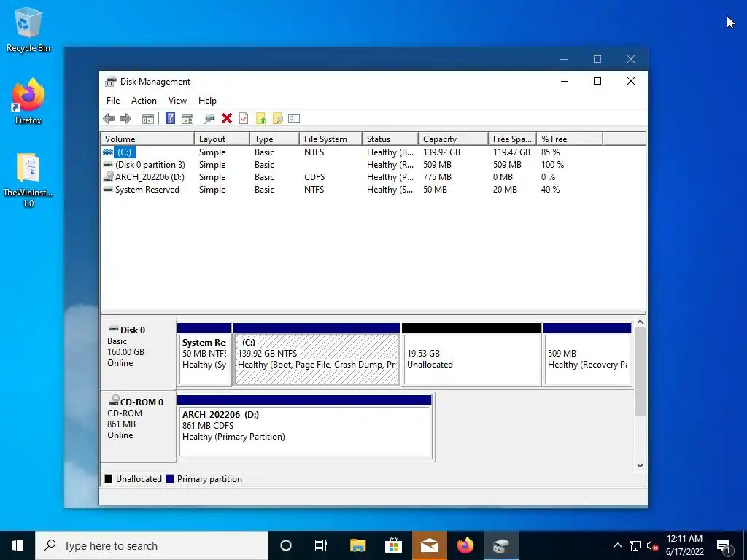Click the muted volume tray icon

coord(653,545)
